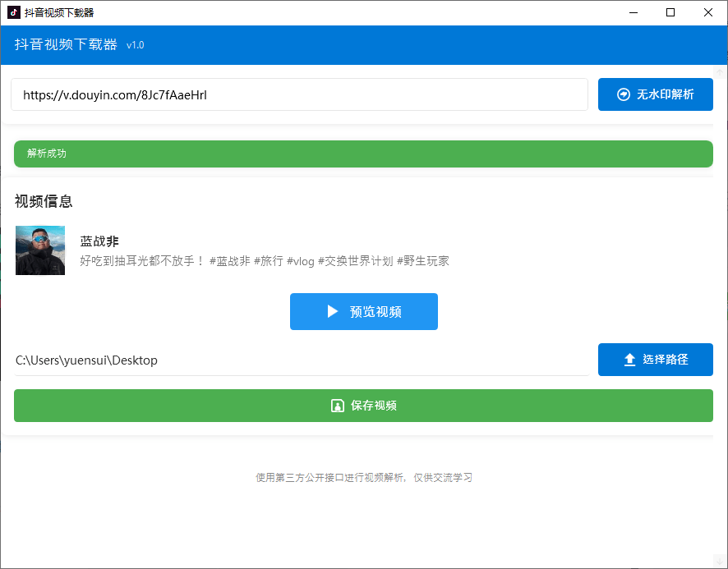Viewport: 728px width, 569px height.
Task: Select the 无水印解析 parse button
Action: point(655,94)
